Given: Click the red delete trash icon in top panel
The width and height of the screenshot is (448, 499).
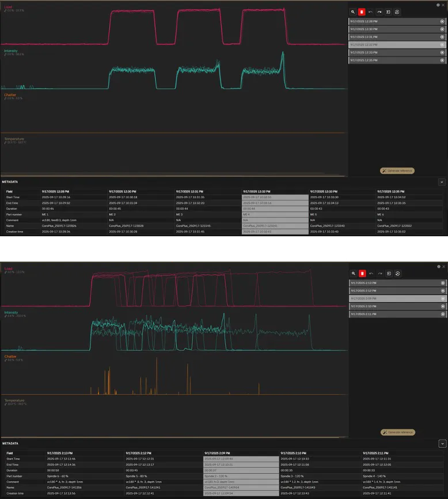Looking at the screenshot, I should (x=362, y=12).
